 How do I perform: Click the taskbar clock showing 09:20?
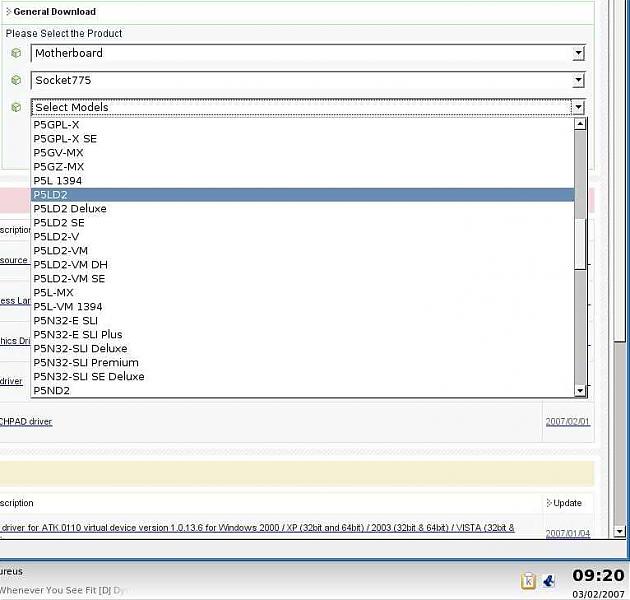(x=597, y=575)
